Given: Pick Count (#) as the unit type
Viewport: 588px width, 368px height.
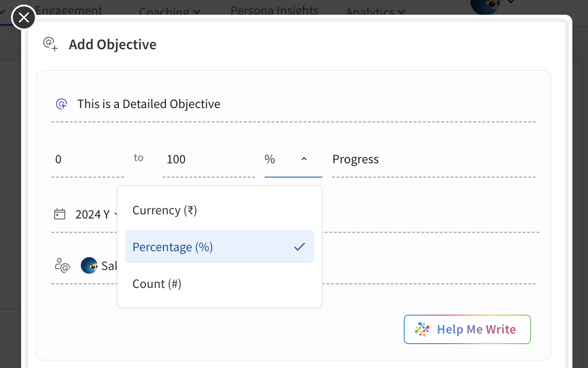Looking at the screenshot, I should point(157,284).
